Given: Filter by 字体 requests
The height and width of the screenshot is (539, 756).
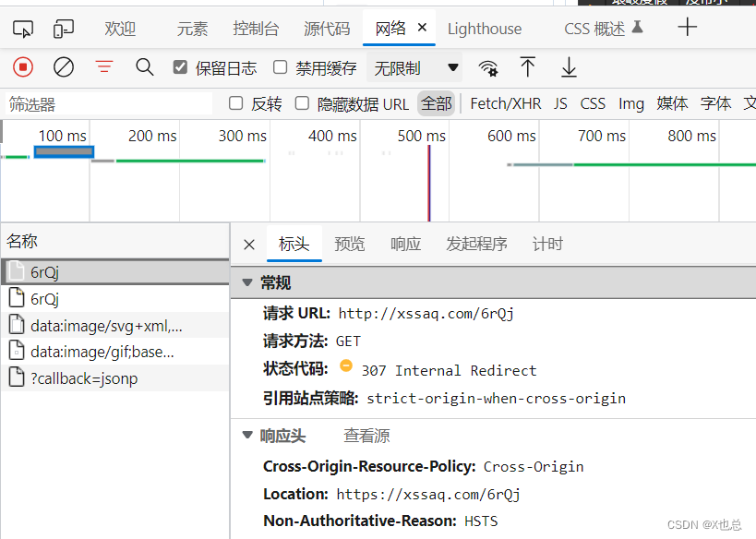Looking at the screenshot, I should tap(716, 103).
